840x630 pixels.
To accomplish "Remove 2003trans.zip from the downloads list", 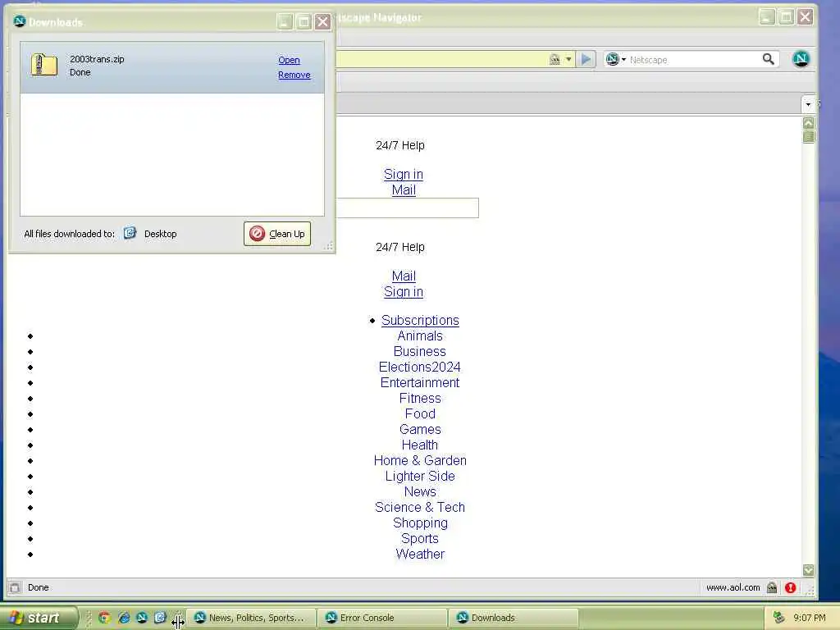I will [294, 75].
